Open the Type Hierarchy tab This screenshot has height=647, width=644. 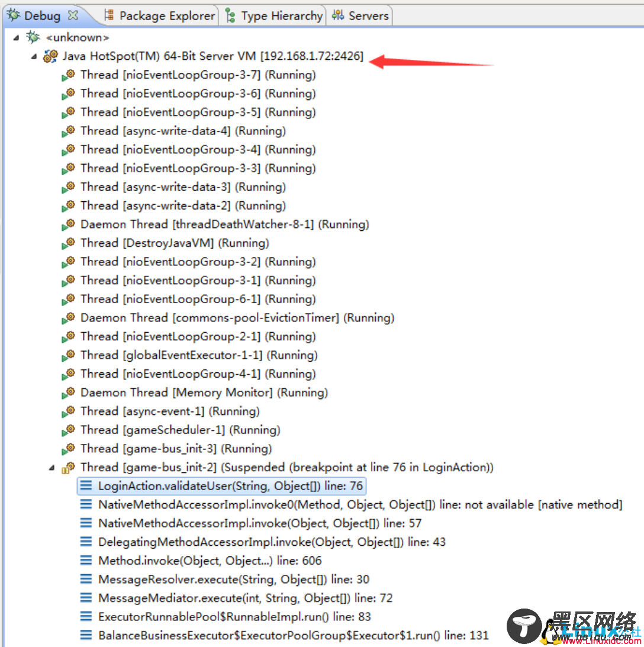coord(274,15)
